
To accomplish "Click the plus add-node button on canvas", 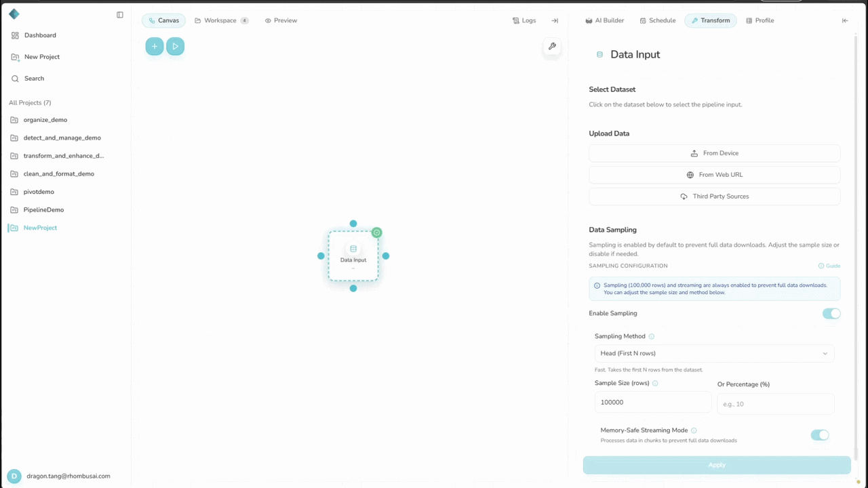I will click(x=155, y=46).
